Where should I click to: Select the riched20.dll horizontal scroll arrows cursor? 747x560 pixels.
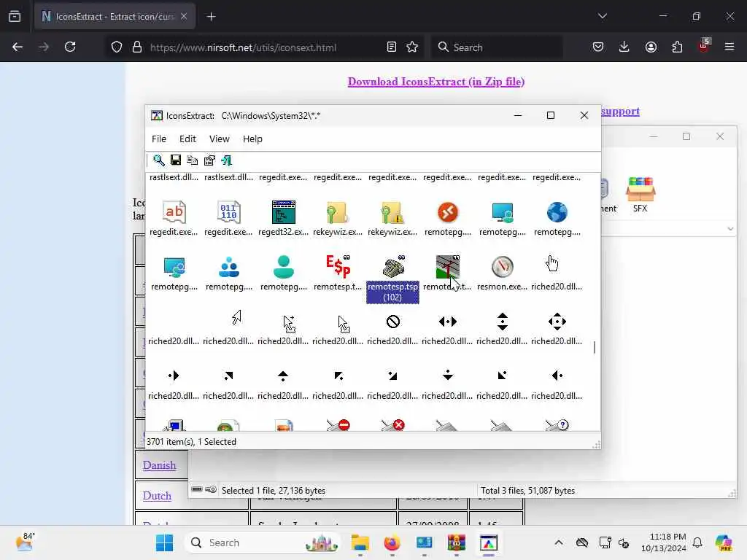[447, 322]
